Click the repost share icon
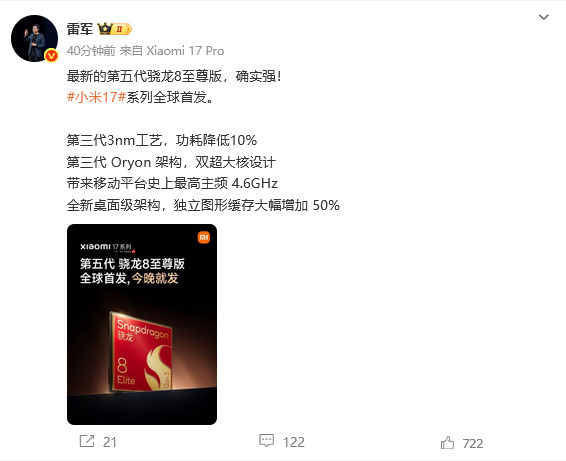 click(x=87, y=441)
